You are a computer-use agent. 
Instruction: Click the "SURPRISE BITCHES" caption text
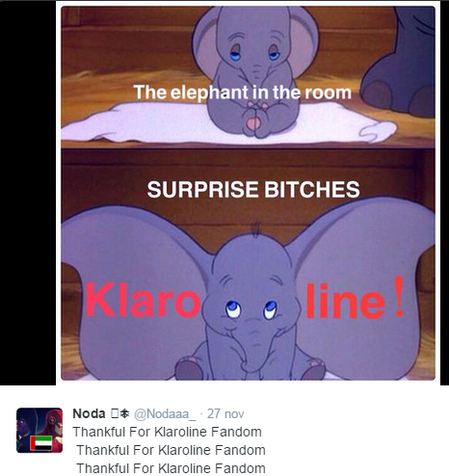[x=253, y=189]
